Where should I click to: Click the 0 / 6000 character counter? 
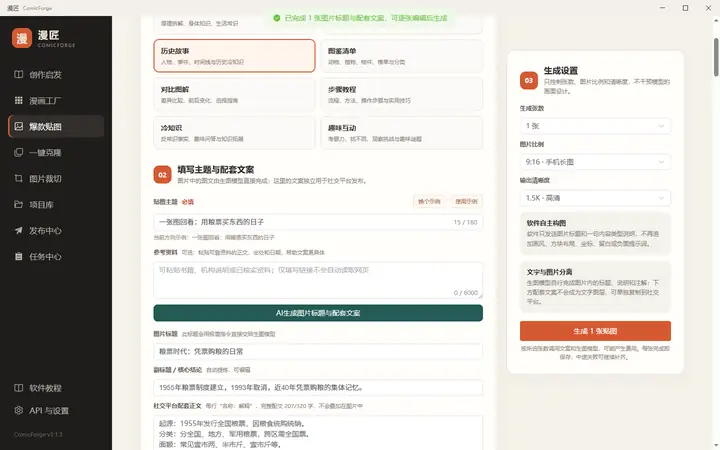pyautogui.click(x=466, y=292)
